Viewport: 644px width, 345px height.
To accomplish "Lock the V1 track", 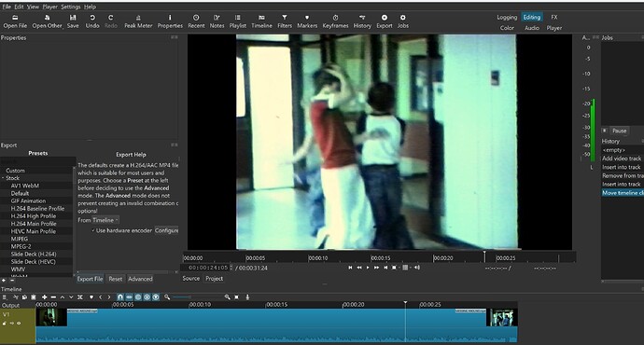I will (4, 324).
